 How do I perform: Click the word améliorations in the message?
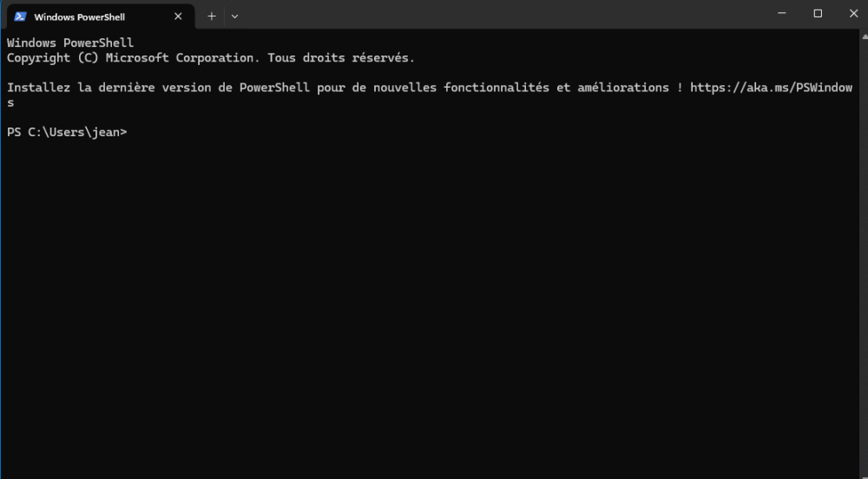[x=623, y=88]
